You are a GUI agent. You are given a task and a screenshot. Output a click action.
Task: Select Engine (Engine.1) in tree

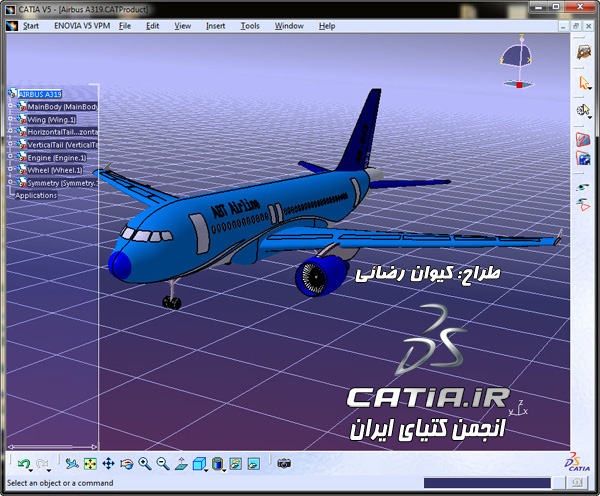pos(57,158)
